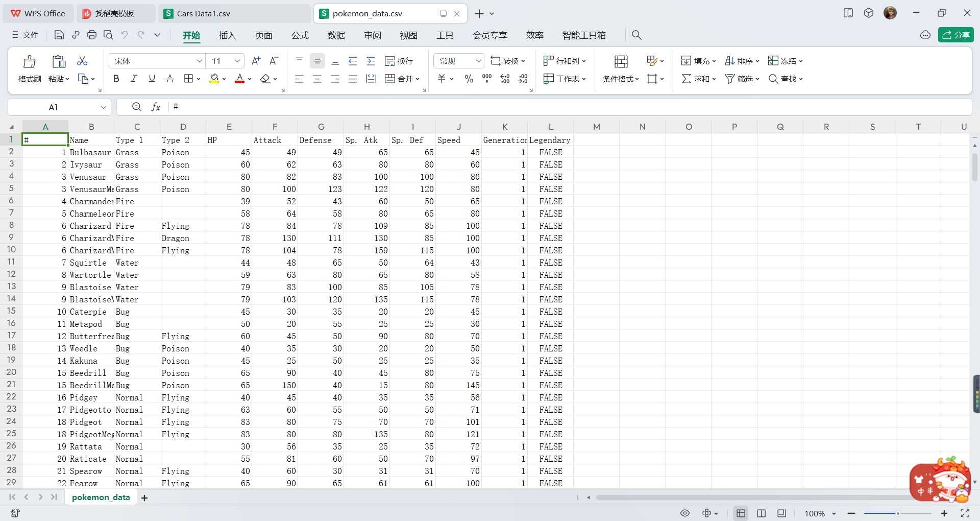Click the insert function fx icon

(156, 107)
